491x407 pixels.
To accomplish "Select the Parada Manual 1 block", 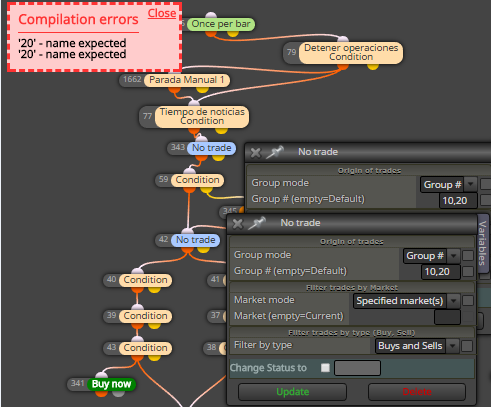I will pos(187,80).
